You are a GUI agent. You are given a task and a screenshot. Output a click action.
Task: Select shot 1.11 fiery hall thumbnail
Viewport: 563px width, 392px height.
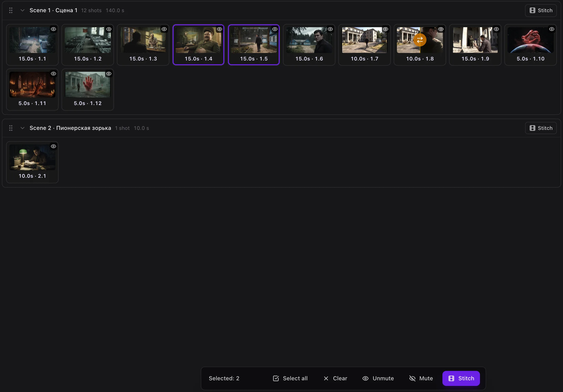click(x=32, y=85)
